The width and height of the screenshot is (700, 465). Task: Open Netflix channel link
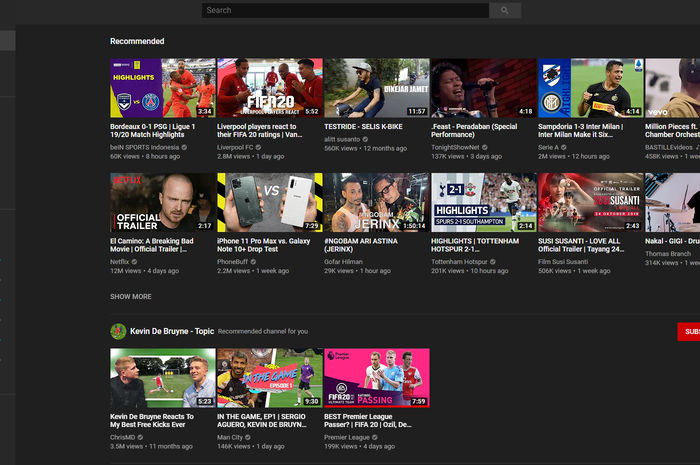[x=120, y=262]
